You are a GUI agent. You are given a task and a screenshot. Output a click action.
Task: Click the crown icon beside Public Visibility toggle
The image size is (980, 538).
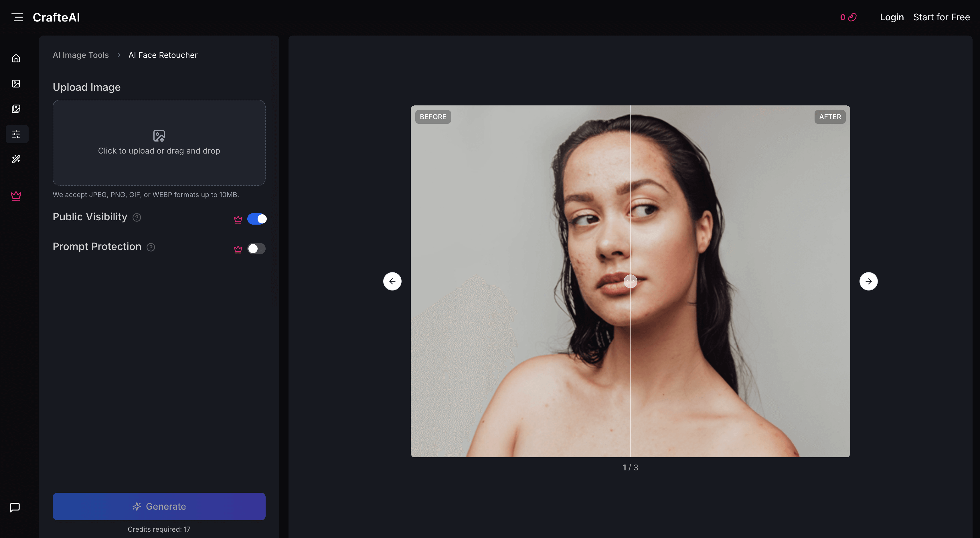(238, 219)
